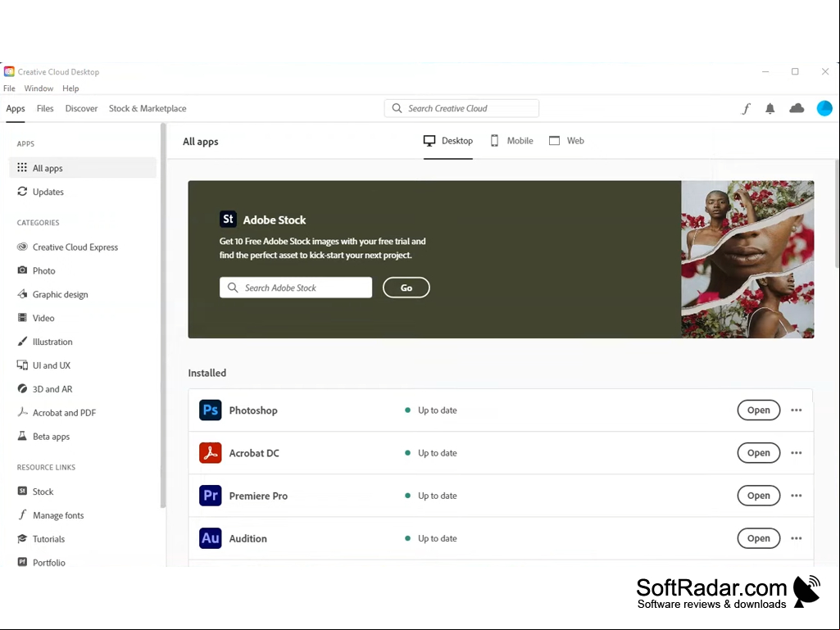The height and width of the screenshot is (630, 840).
Task: Show Web apps tab
Action: (567, 141)
